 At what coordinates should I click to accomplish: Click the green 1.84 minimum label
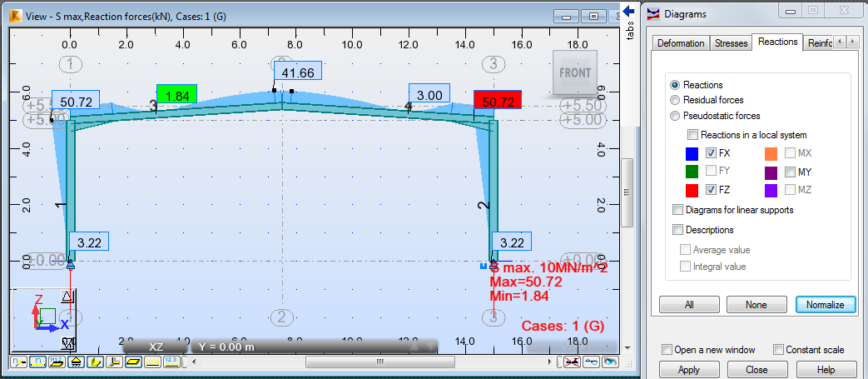pyautogui.click(x=177, y=95)
